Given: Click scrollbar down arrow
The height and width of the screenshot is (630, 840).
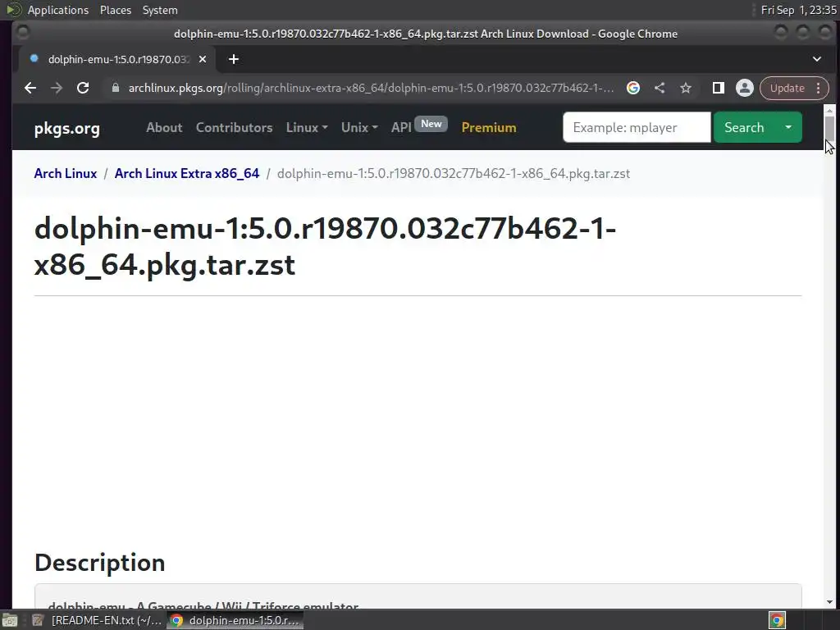Looking at the screenshot, I should (x=829, y=602).
